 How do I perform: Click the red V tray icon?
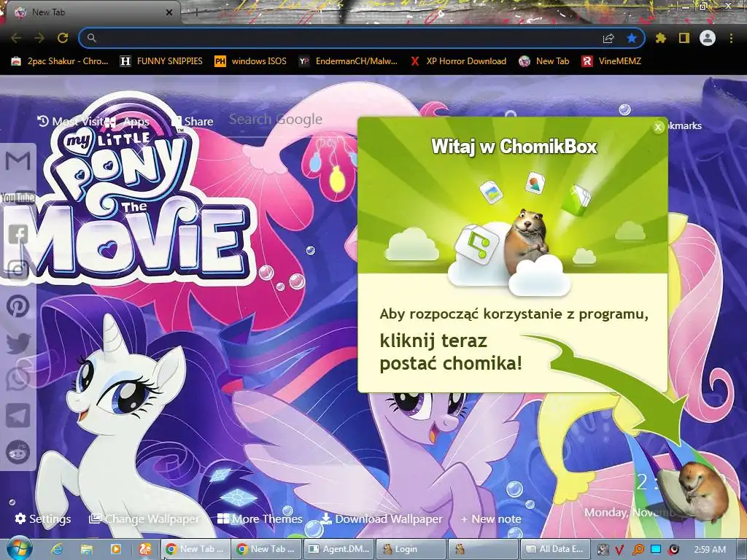[x=619, y=550]
